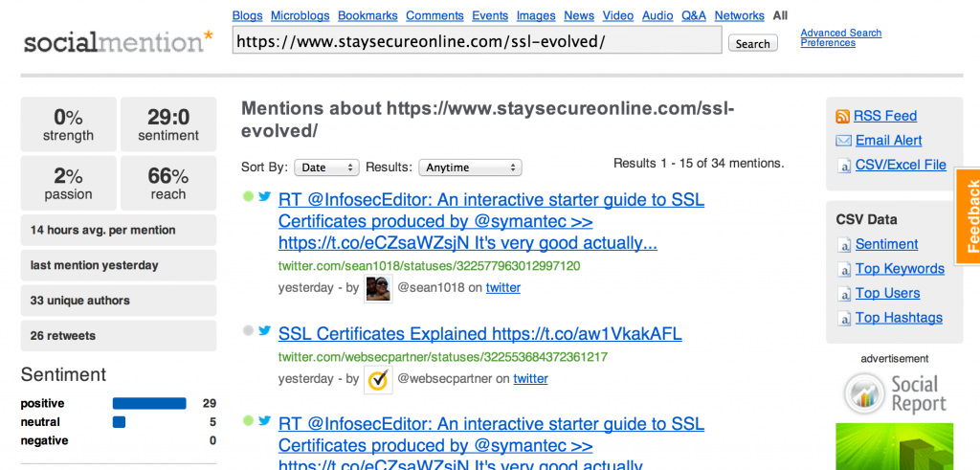This screenshot has width=980, height=470.
Task: Click the Top Users document icon
Action: point(844,294)
